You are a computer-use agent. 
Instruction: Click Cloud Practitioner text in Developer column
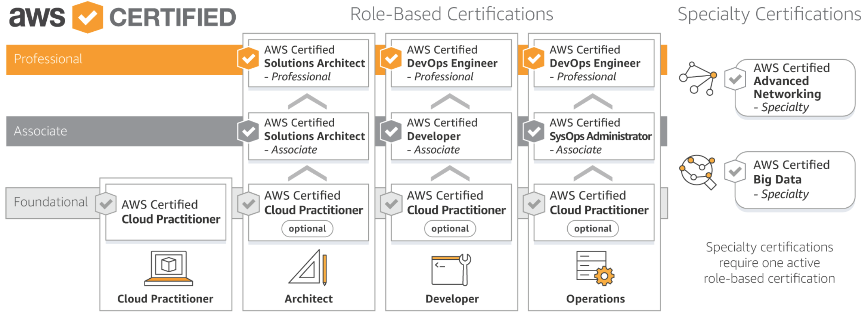(456, 210)
